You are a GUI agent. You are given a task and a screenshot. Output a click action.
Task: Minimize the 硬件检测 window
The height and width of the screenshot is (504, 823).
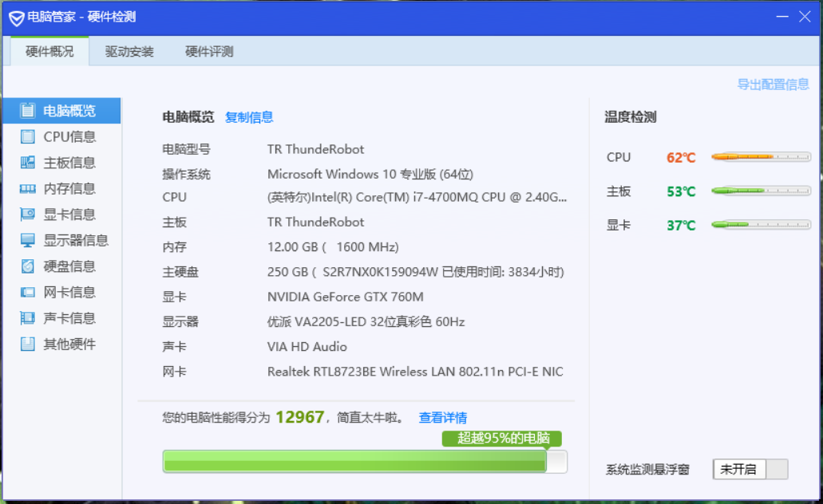pyautogui.click(x=782, y=17)
